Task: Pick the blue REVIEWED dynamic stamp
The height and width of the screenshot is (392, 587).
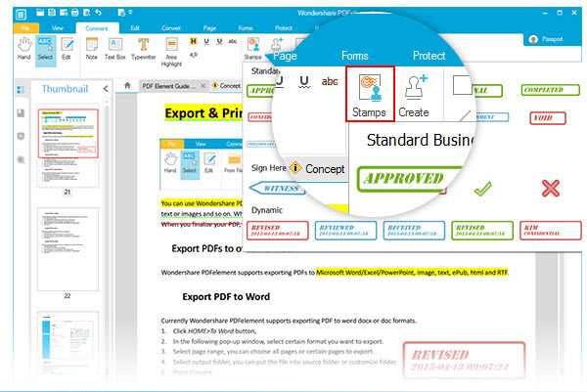Action: (345, 231)
